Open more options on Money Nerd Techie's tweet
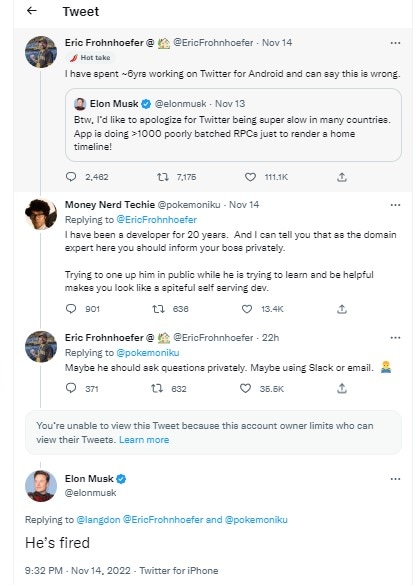The height and width of the screenshot is (585, 416). click(x=395, y=205)
